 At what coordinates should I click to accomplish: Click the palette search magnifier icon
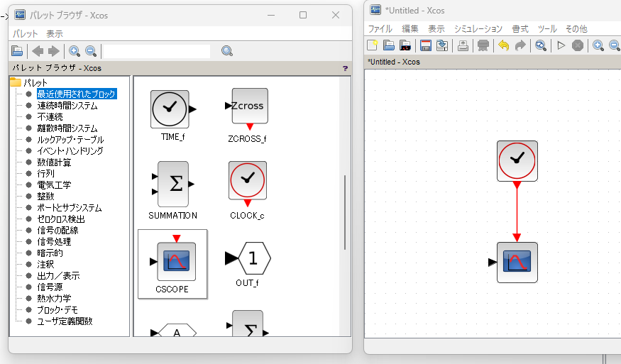coord(227,50)
